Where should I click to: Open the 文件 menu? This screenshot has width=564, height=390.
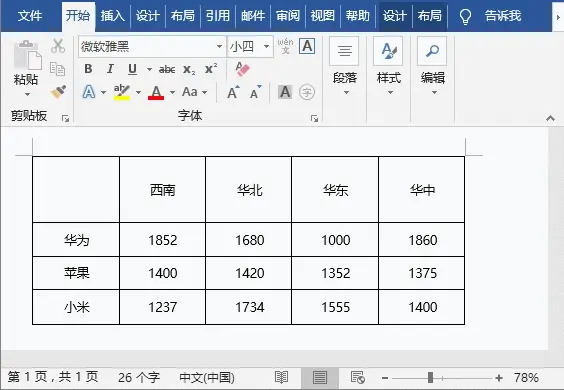tap(30, 16)
